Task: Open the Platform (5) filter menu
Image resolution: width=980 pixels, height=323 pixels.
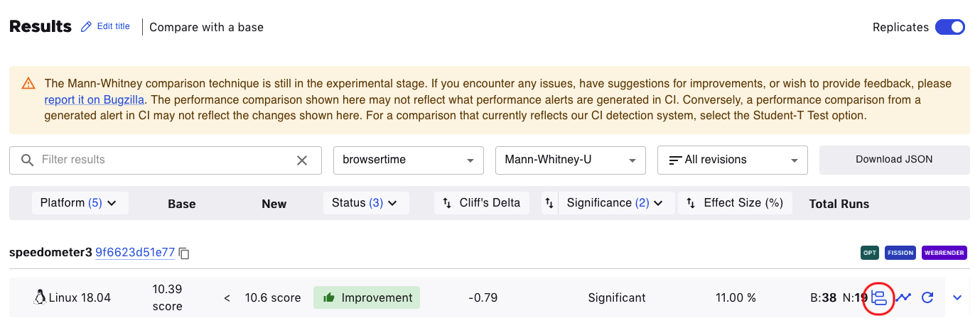Action: pyautogui.click(x=78, y=203)
